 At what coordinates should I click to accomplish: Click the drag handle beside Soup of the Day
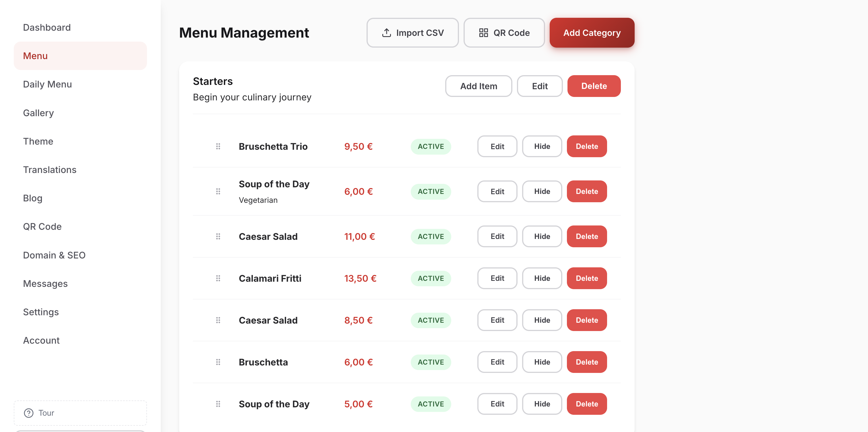point(218,191)
